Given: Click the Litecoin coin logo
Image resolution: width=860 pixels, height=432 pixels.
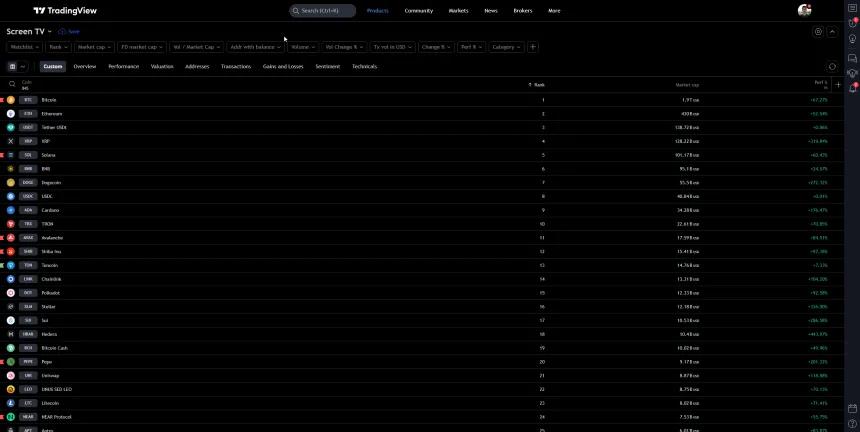Looking at the screenshot, I should click(10, 403).
